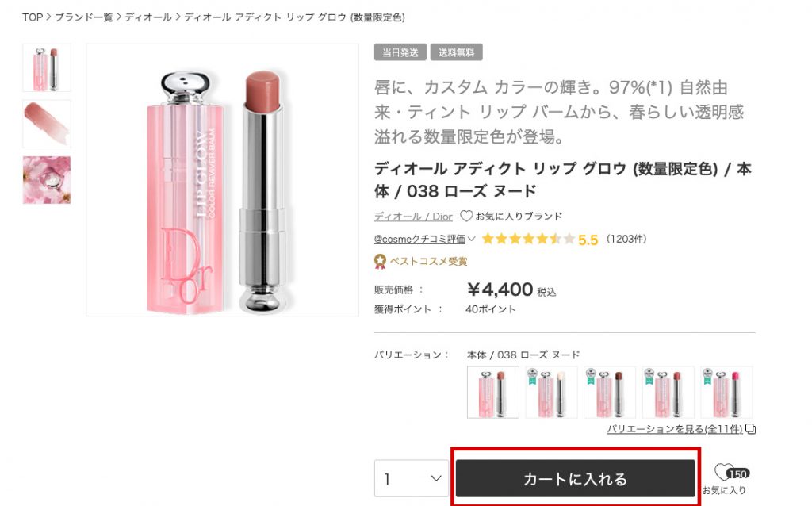Choose the hot pink lipstick variation

tap(726, 392)
